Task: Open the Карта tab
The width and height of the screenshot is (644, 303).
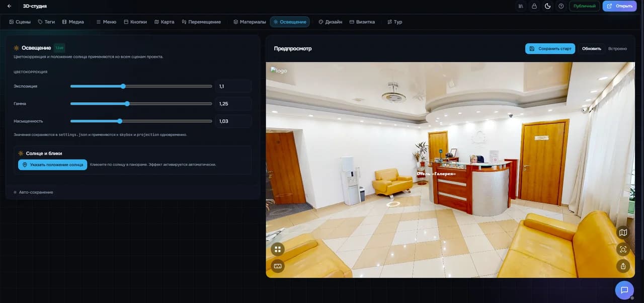Action: [x=164, y=22]
